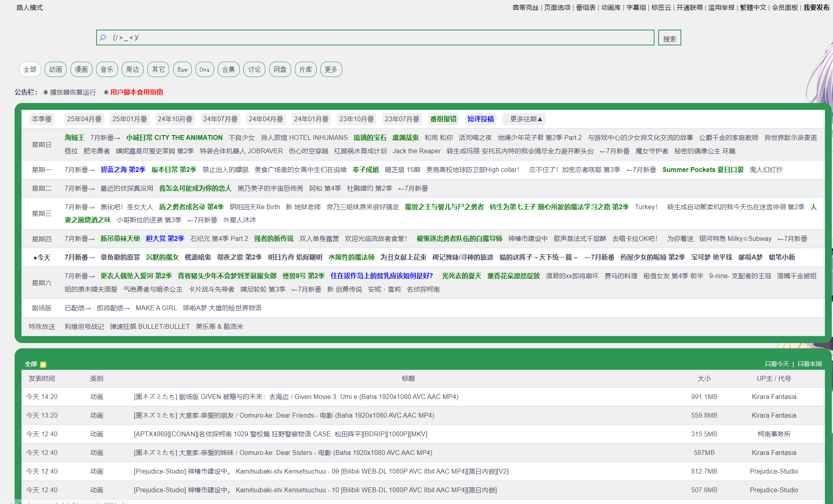Click bullet icon before 播放器恢复运行 announcement
This screenshot has height=504, width=833.
[45, 92]
